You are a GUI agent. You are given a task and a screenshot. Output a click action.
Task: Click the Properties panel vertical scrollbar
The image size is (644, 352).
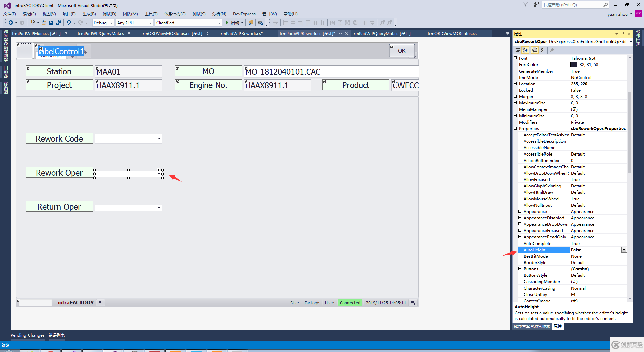(x=630, y=133)
